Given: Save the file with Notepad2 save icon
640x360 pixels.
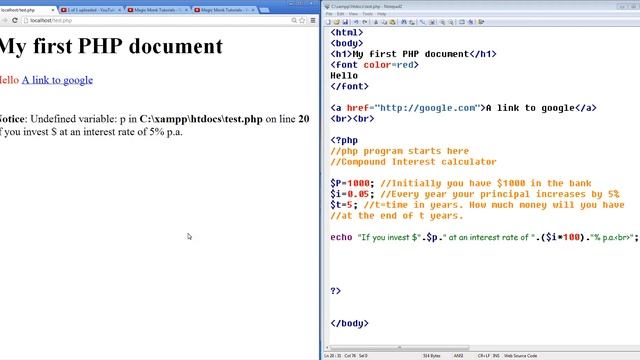Looking at the screenshot, I should (345, 22).
